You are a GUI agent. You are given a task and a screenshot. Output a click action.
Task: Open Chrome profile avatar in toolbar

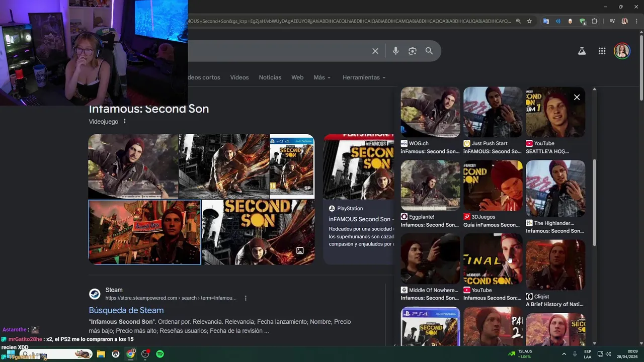click(x=625, y=21)
